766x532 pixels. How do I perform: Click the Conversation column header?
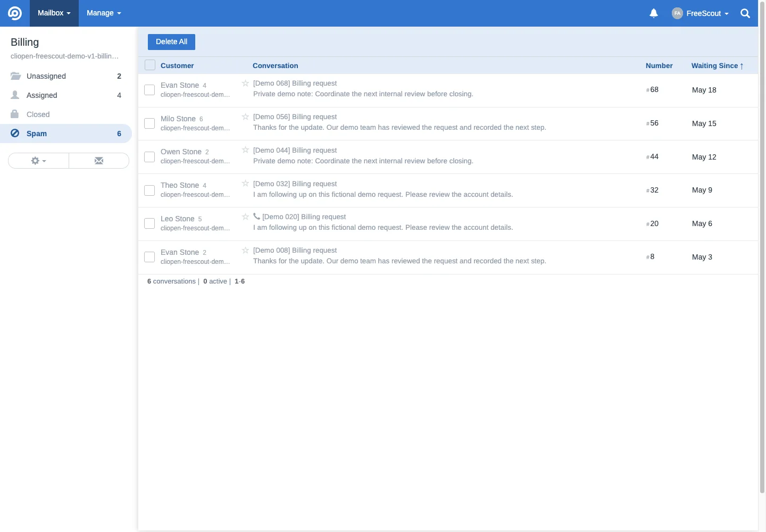(x=275, y=65)
